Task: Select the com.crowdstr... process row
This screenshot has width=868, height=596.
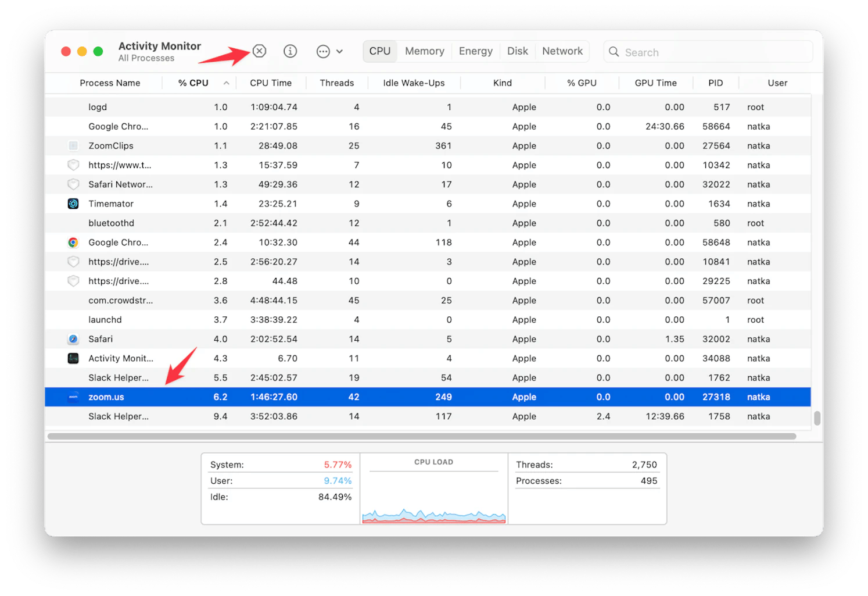Action: [428, 301]
